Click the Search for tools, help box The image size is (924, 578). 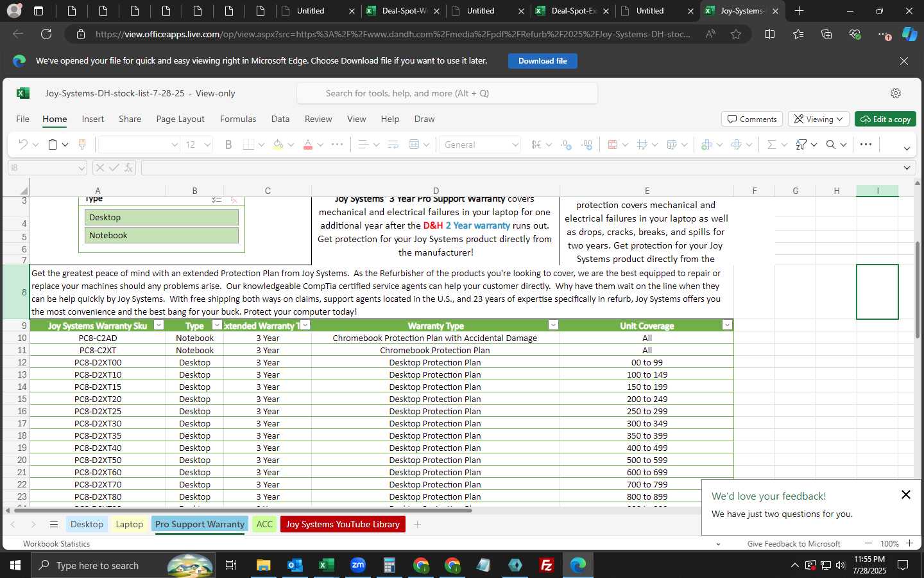(447, 93)
